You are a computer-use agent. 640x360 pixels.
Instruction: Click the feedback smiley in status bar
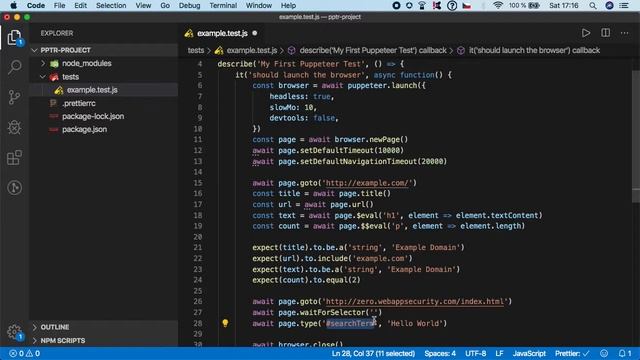coord(604,353)
